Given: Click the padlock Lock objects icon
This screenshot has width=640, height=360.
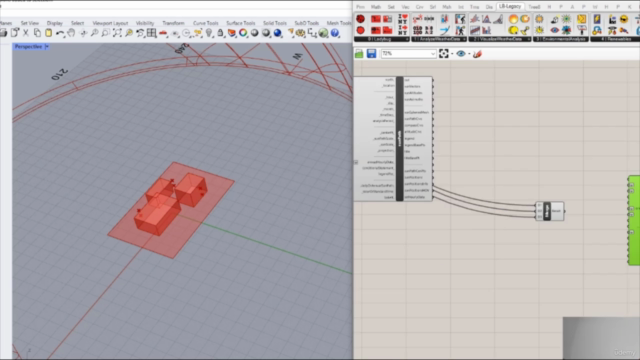Looking at the screenshot, I should (220, 33).
